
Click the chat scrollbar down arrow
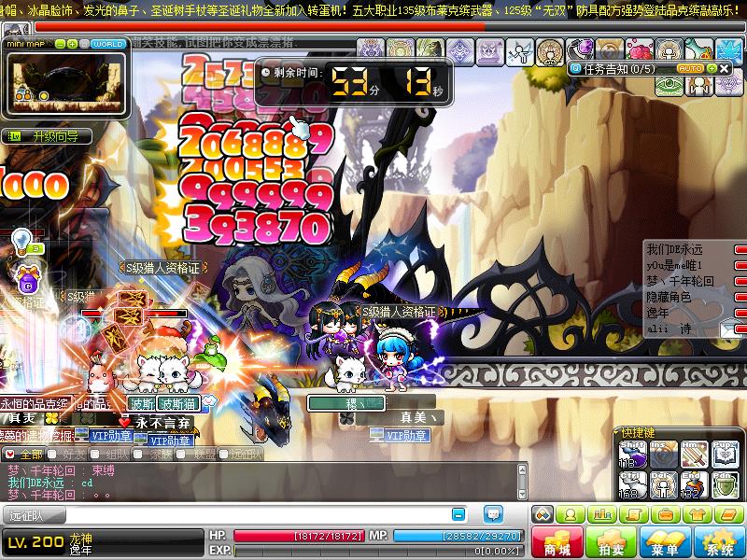[522, 494]
